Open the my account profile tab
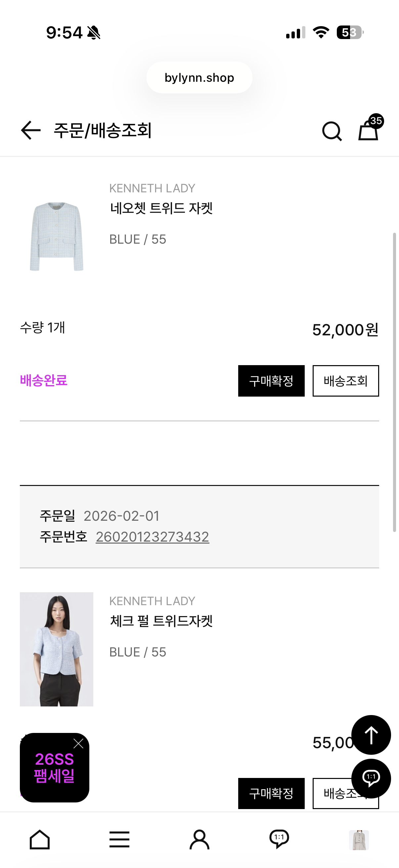The image size is (399, 868). pos(199,839)
